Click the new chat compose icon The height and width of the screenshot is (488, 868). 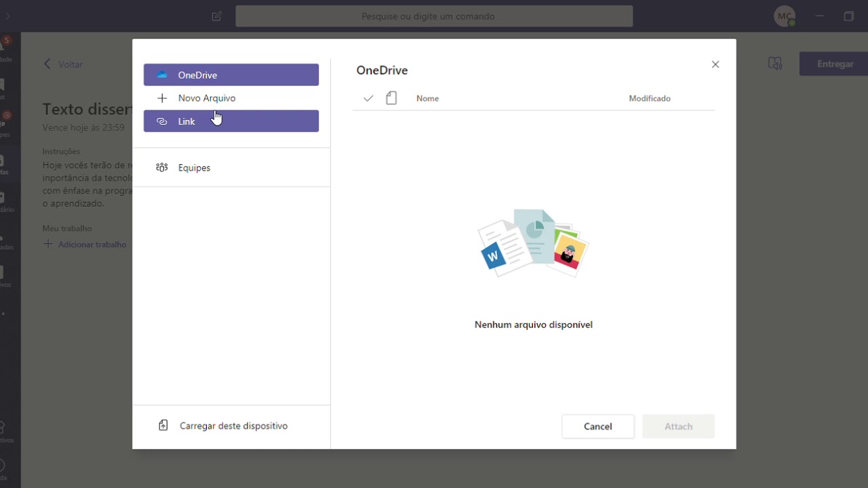click(x=217, y=16)
